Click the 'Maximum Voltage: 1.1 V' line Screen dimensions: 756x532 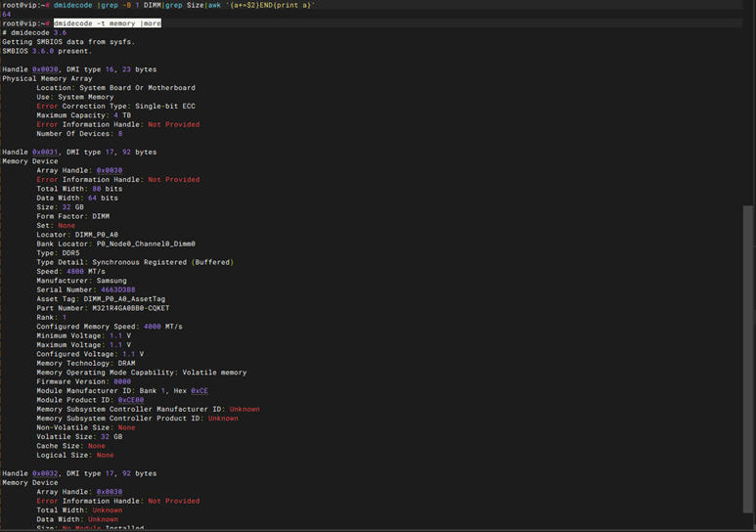[x=83, y=345]
